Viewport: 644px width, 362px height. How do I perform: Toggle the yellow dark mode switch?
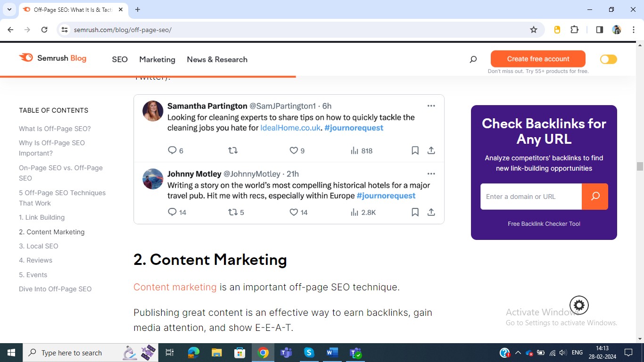[x=608, y=59]
